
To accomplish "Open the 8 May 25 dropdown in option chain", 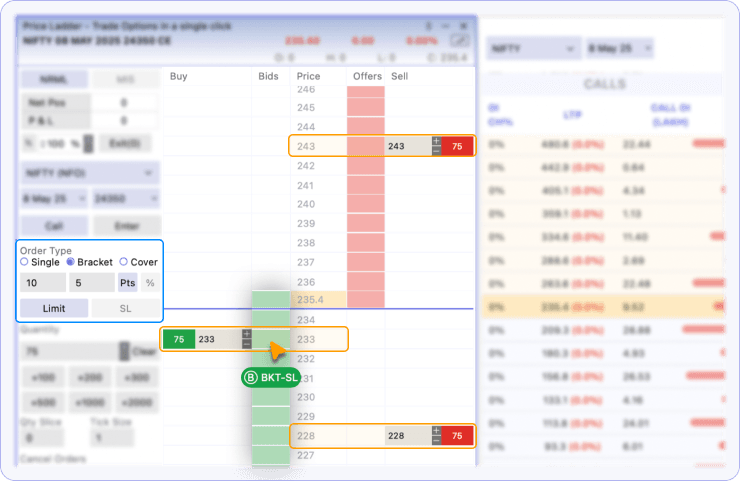I will point(620,48).
